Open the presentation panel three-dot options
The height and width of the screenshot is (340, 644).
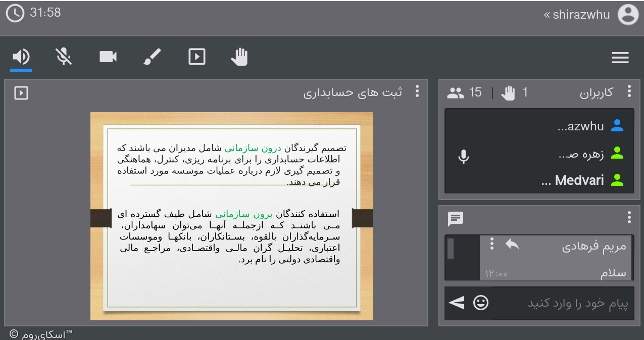[x=417, y=91]
